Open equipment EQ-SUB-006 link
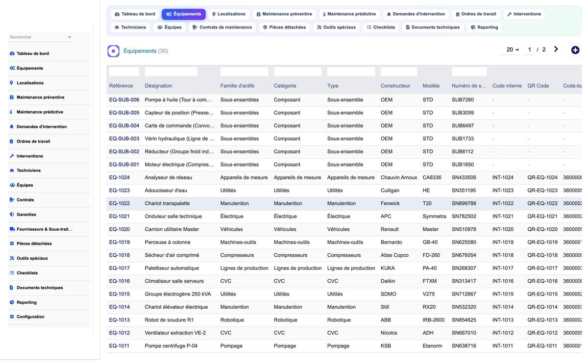This screenshot has height=364, width=588. 124,100
